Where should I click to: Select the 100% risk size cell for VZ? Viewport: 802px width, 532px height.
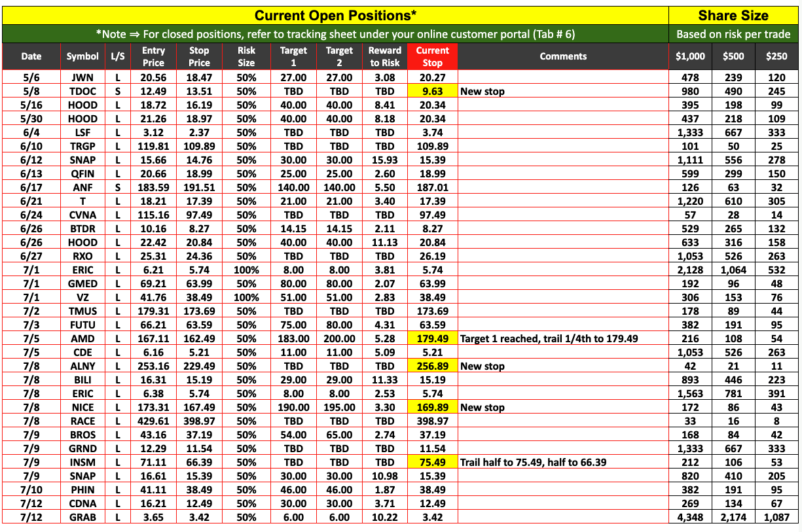tap(247, 298)
